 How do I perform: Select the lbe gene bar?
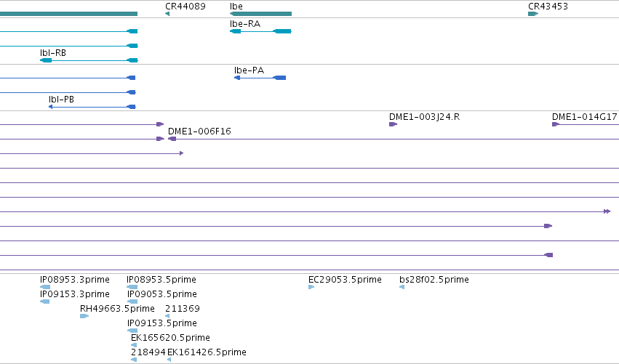[260, 14]
